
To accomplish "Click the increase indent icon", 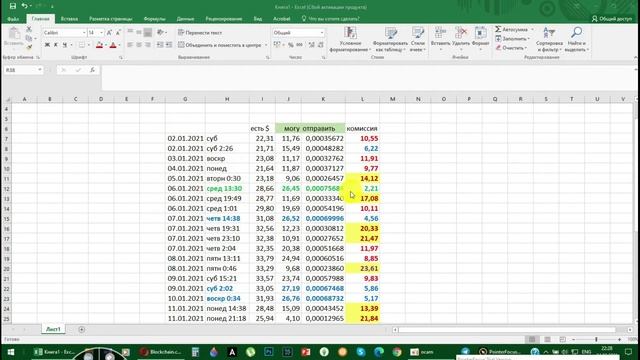I will point(169,45).
